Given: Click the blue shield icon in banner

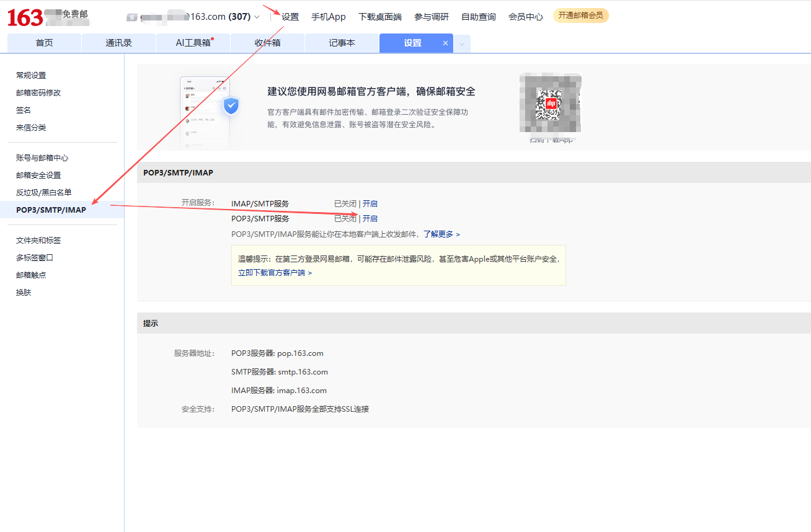Looking at the screenshot, I should click(231, 106).
